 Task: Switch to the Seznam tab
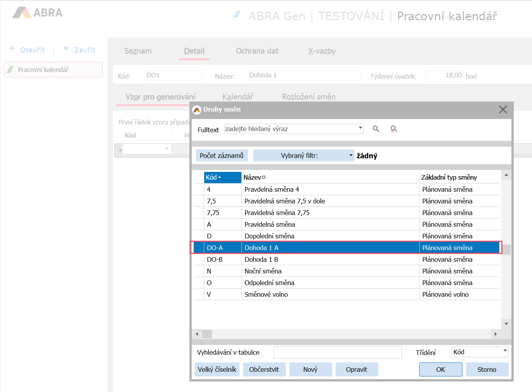(x=138, y=51)
